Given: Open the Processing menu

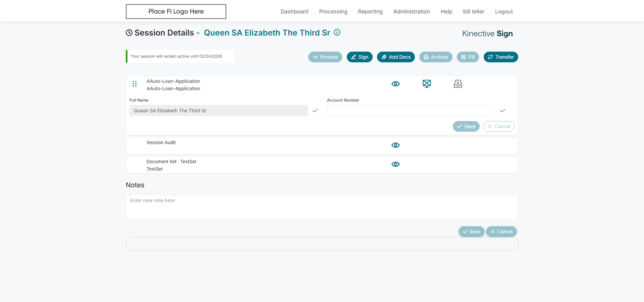Looking at the screenshot, I should [333, 11].
